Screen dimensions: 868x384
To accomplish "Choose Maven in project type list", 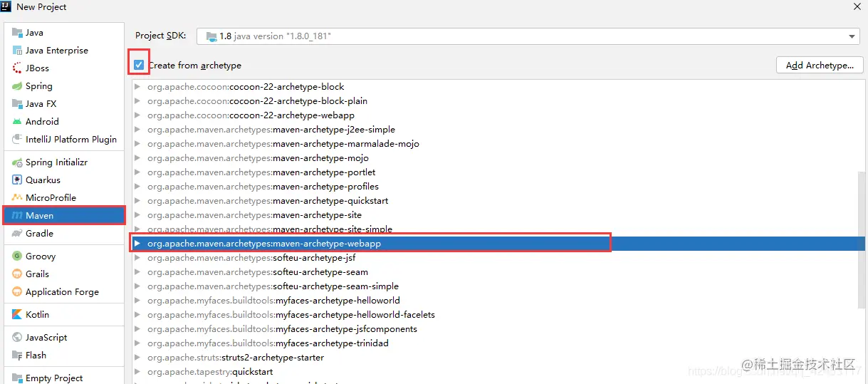I will point(64,216).
